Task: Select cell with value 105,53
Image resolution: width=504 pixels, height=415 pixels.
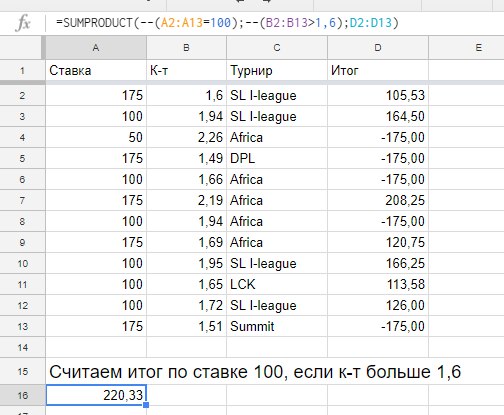Action: [x=378, y=96]
